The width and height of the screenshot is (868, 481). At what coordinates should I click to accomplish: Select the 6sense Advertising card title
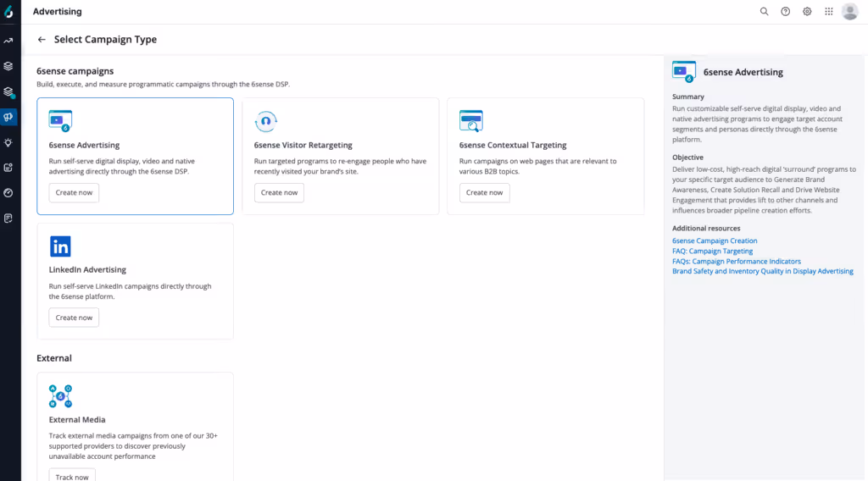84,145
